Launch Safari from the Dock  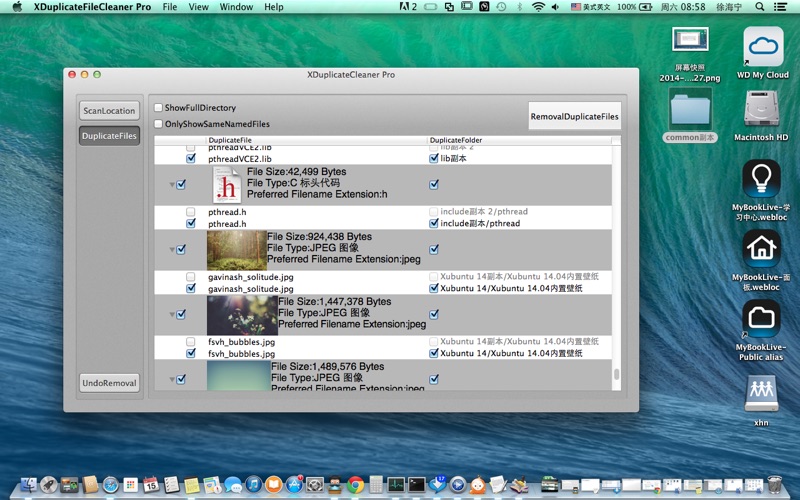pyautogui.click(x=111, y=484)
